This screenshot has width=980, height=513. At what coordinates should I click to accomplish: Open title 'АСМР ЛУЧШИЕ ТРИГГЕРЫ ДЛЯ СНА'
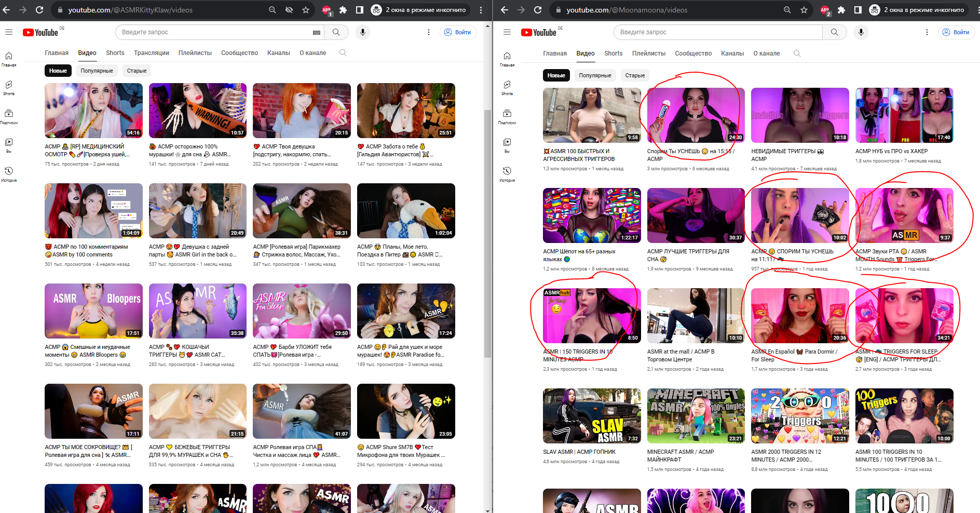click(x=688, y=255)
